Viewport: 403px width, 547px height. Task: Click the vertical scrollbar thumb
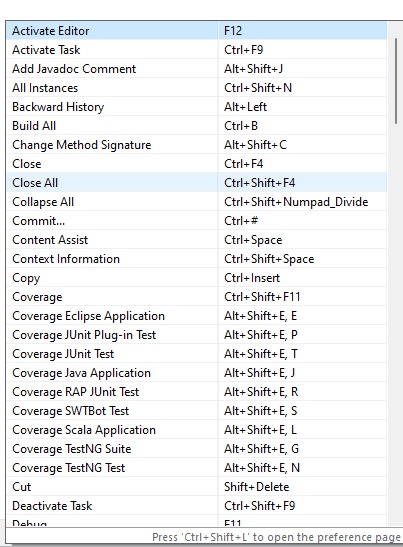[x=396, y=81]
